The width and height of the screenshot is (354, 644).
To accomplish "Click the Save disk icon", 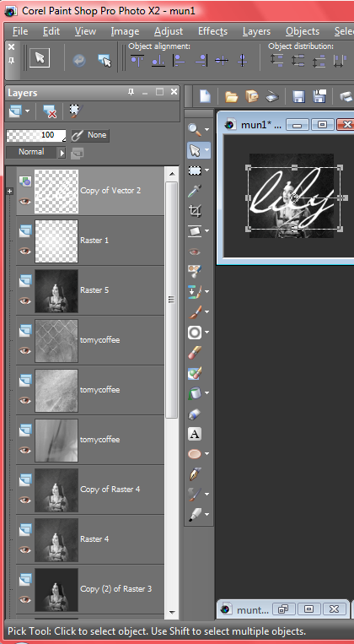I will [x=298, y=96].
